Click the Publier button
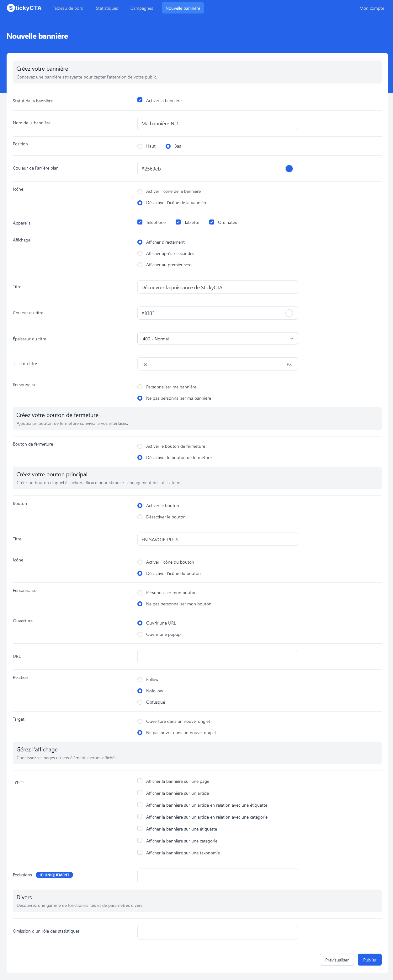The image size is (393, 980). (x=369, y=960)
